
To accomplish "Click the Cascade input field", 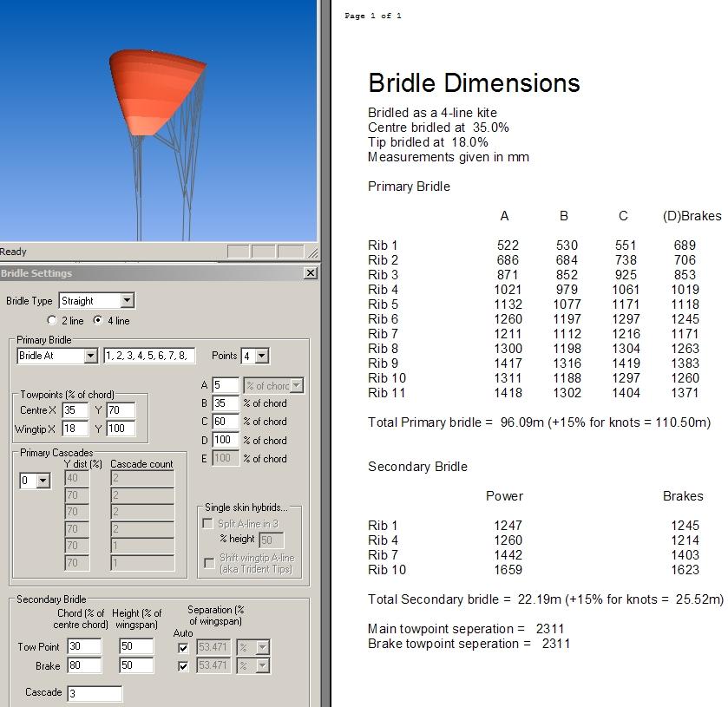I will pos(95,693).
